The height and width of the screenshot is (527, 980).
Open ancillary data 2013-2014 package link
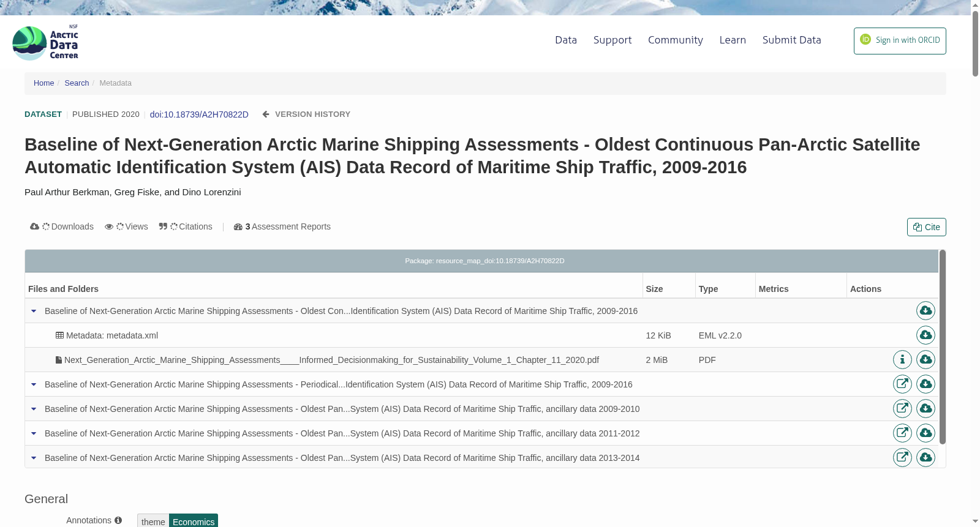[x=902, y=458]
